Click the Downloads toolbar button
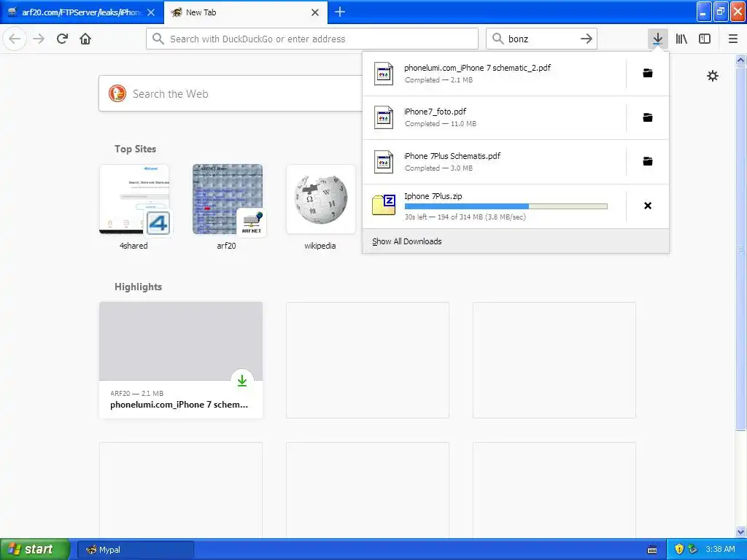Viewport: 747px width, 560px height. tap(657, 39)
